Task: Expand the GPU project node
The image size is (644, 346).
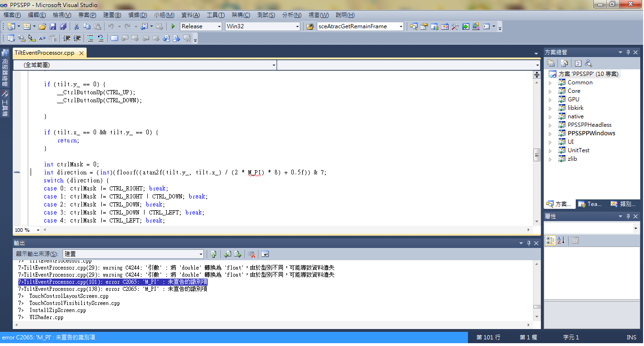Action: [x=550, y=99]
